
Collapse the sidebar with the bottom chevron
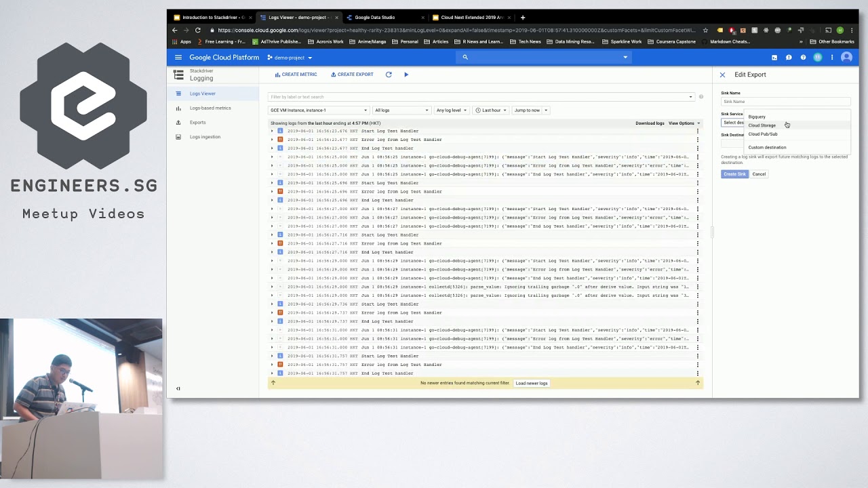tap(178, 388)
